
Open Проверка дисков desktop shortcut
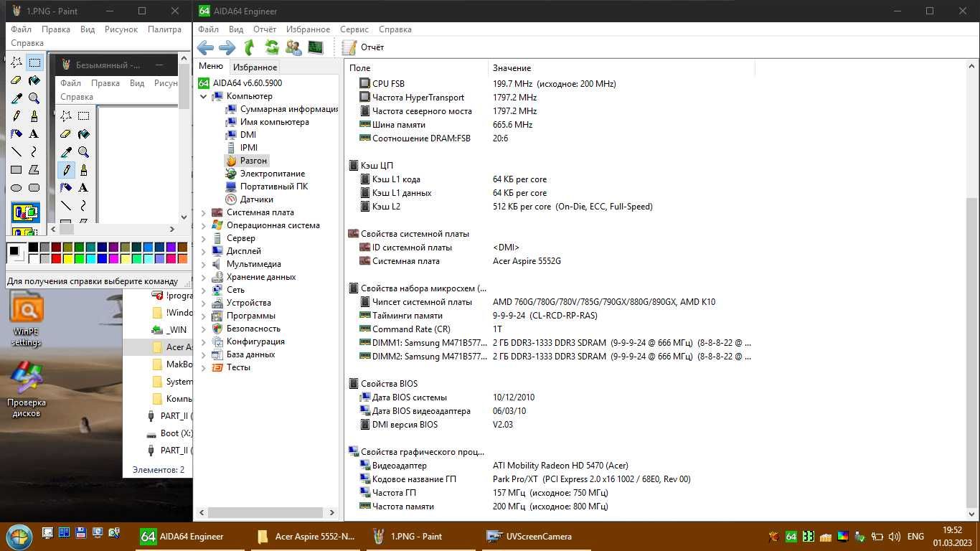pyautogui.click(x=27, y=389)
